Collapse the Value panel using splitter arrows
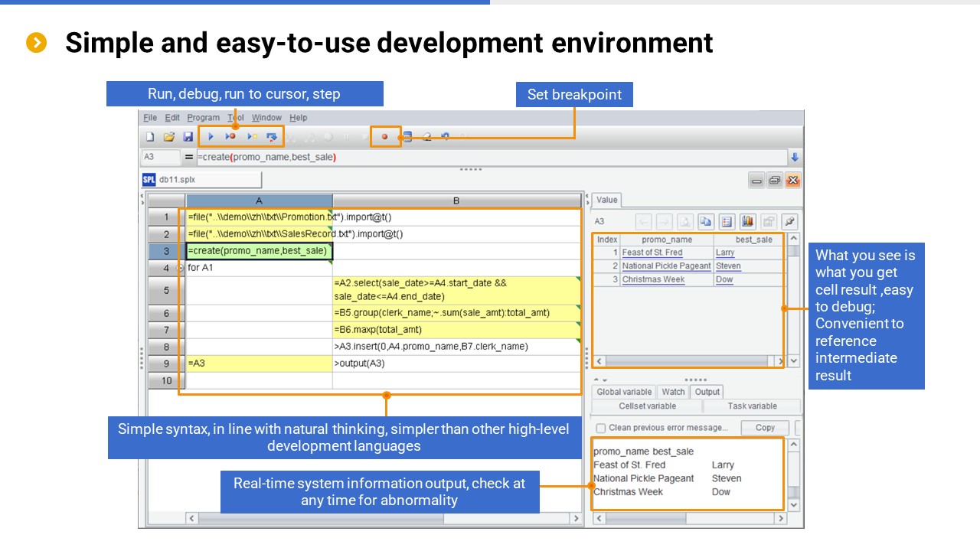The height and width of the screenshot is (551, 980). click(x=587, y=201)
